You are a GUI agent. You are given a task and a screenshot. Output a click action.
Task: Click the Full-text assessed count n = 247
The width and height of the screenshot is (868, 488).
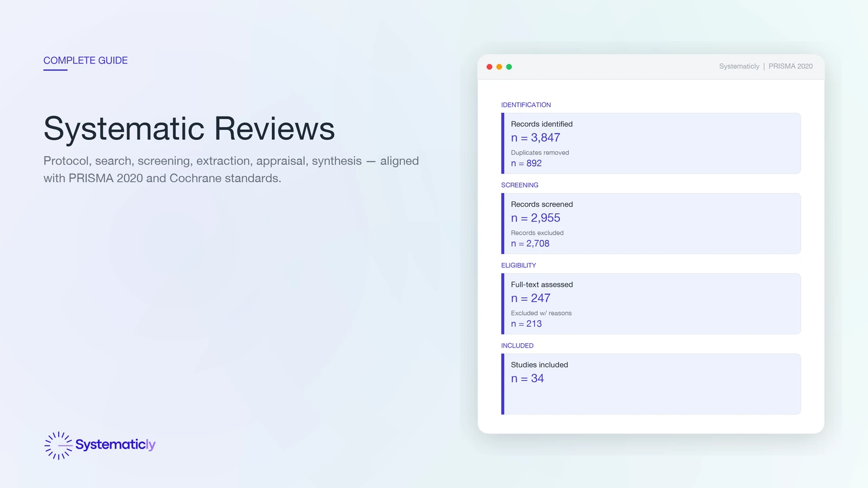click(530, 298)
